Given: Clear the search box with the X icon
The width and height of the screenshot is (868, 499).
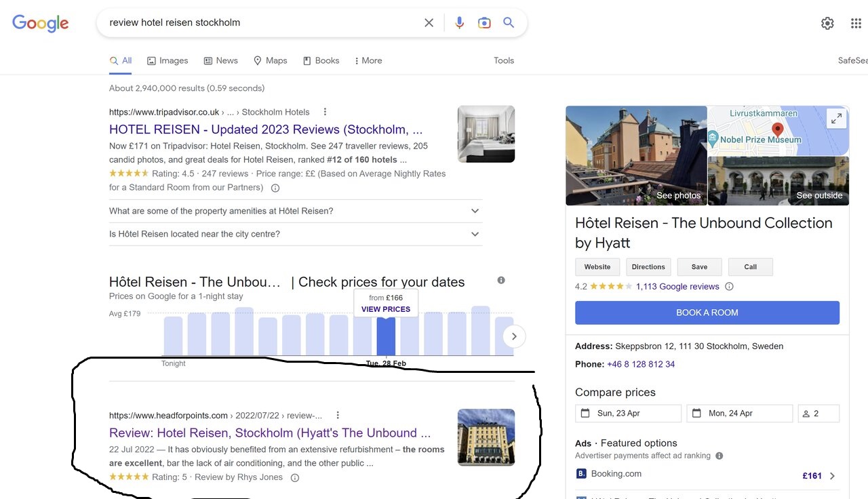Looking at the screenshot, I should click(429, 23).
